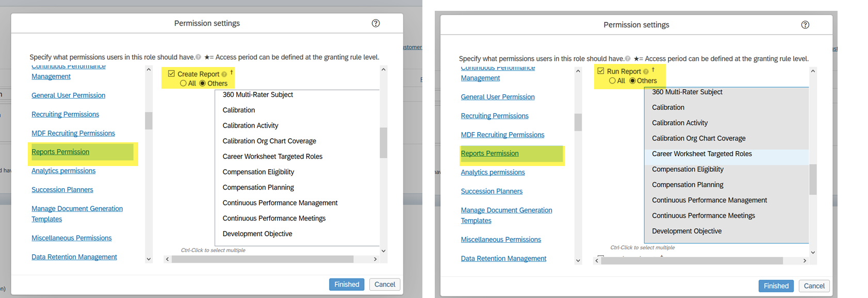Image resolution: width=868 pixels, height=298 pixels.
Task: Select All radio under Run Report
Action: pos(612,80)
